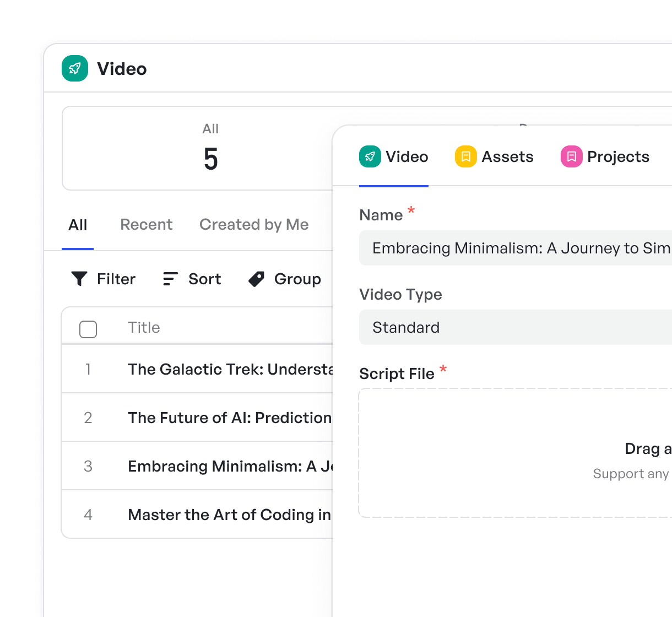The image size is (672, 617).
Task: Select the Recent view tab
Action: pos(146,225)
